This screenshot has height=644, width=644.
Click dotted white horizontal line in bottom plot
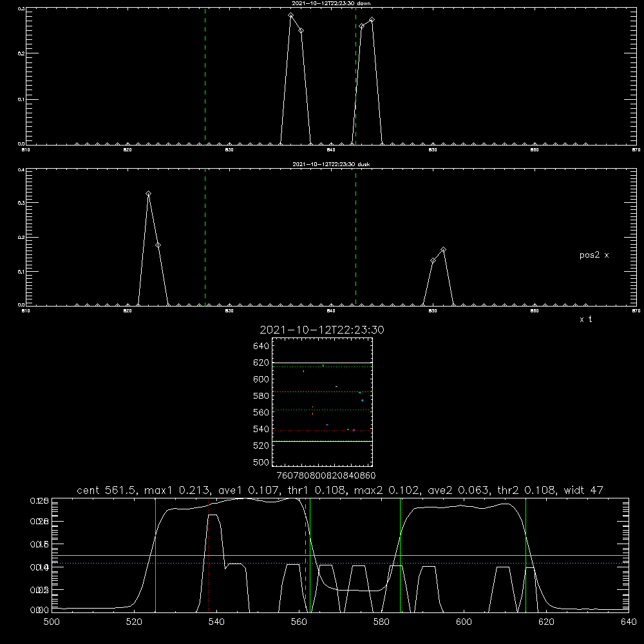pyautogui.click(x=340, y=563)
